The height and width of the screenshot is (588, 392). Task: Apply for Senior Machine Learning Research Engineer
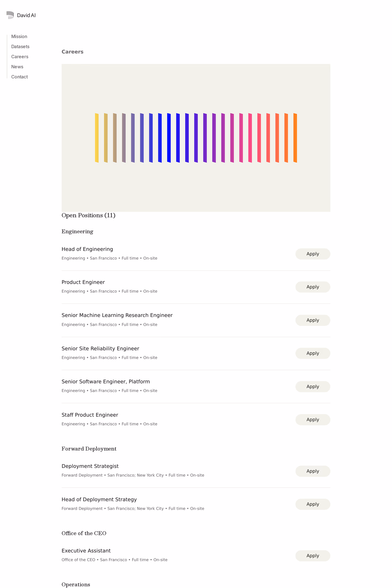tap(313, 320)
